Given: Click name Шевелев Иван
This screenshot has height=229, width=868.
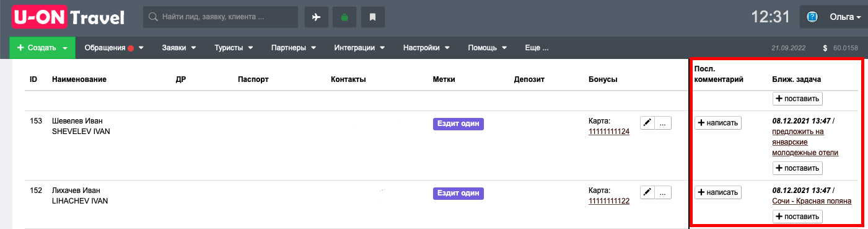Looking at the screenshot, I should pos(77,121).
